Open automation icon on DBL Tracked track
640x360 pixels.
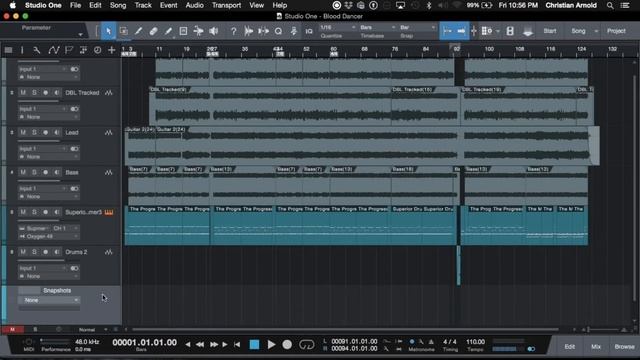109,93
